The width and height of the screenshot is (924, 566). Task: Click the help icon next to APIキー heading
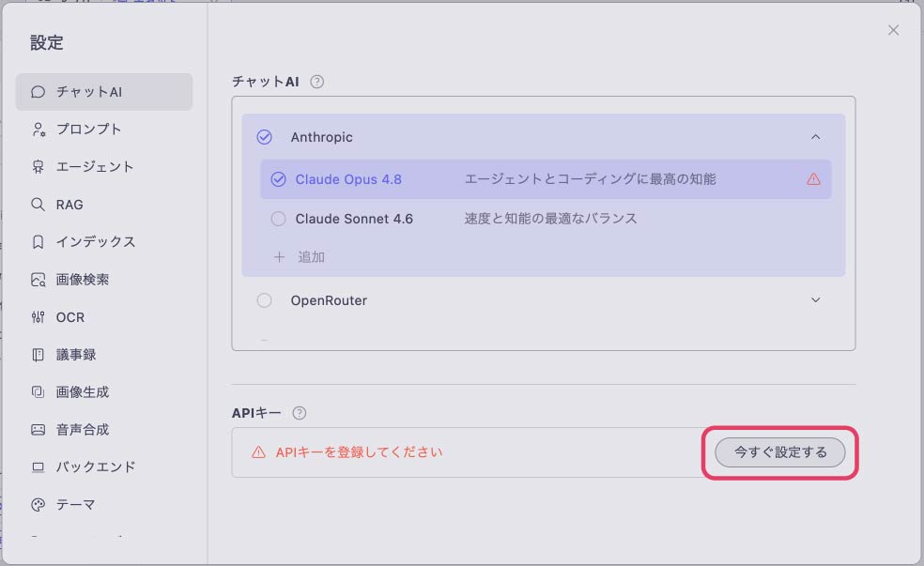coord(300,413)
